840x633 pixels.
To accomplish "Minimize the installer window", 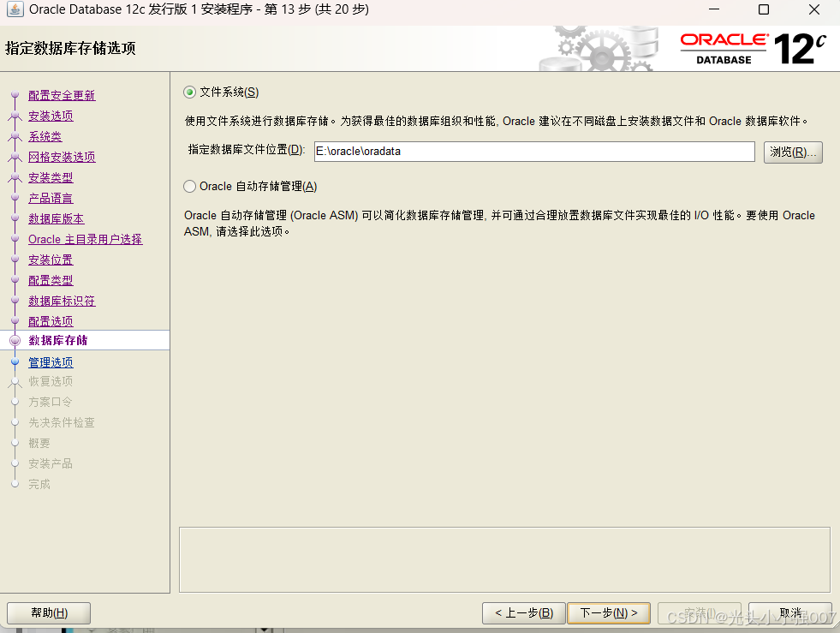I will coord(714,9).
